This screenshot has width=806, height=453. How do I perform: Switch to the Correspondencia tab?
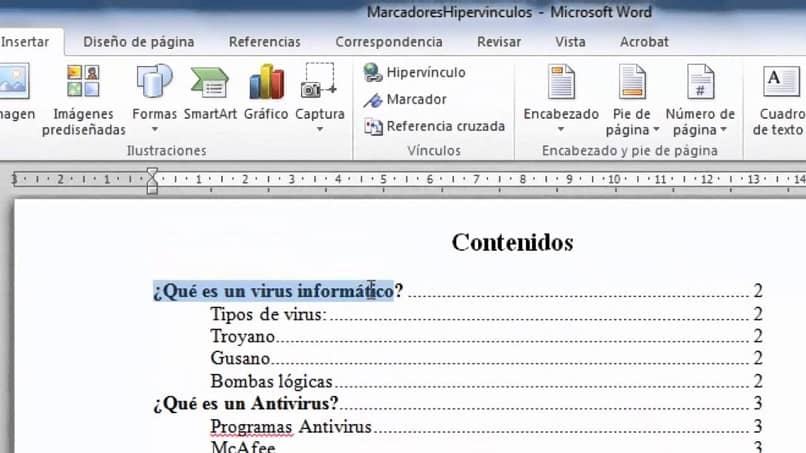tap(389, 42)
